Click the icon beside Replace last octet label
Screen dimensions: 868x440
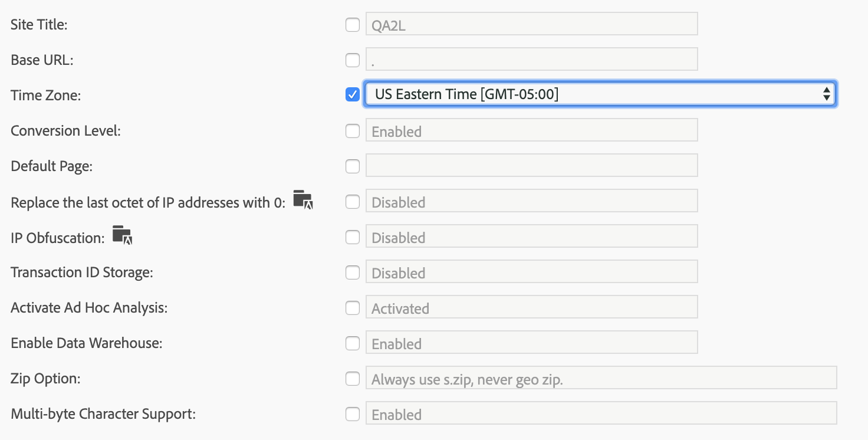point(303,200)
